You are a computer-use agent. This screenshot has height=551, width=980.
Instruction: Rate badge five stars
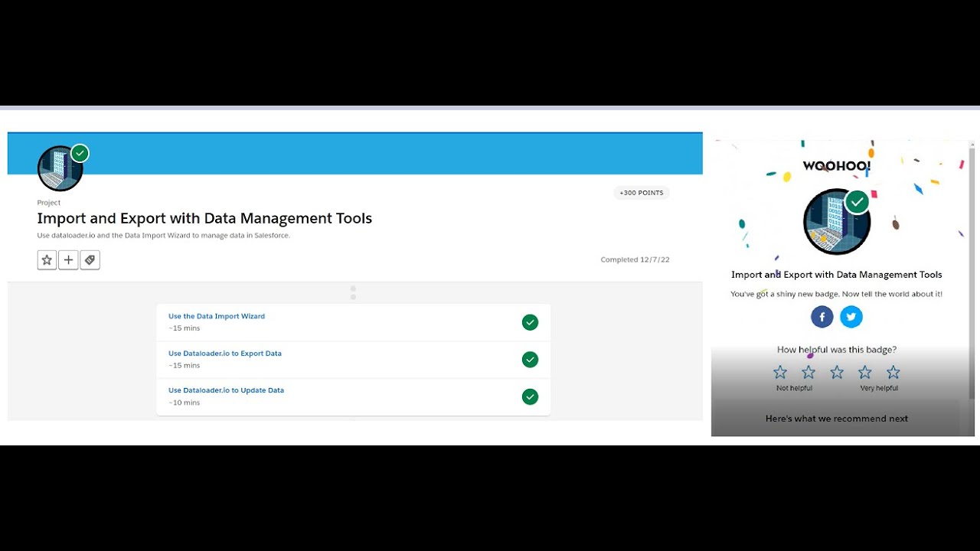coord(893,373)
